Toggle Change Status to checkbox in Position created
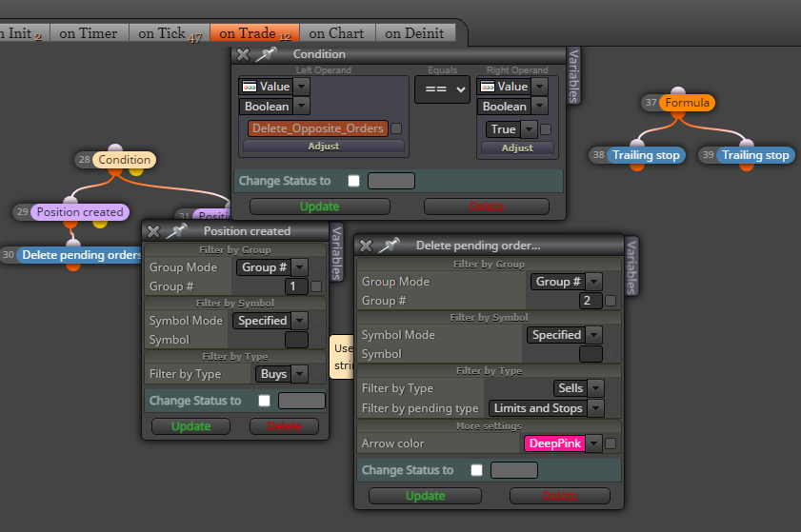801x532 pixels. pos(264,401)
